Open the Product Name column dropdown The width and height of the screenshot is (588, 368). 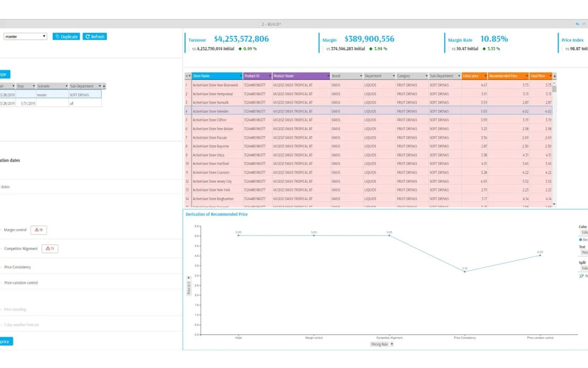point(328,76)
